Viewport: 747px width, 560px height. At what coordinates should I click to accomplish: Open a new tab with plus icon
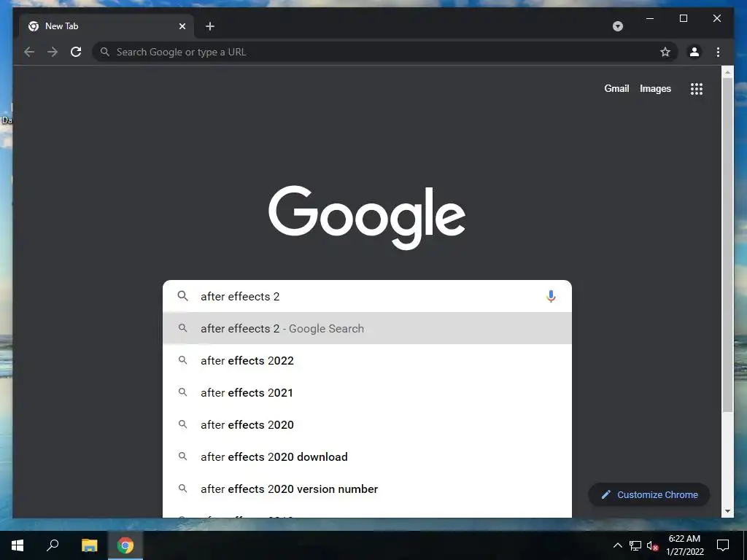(x=209, y=26)
